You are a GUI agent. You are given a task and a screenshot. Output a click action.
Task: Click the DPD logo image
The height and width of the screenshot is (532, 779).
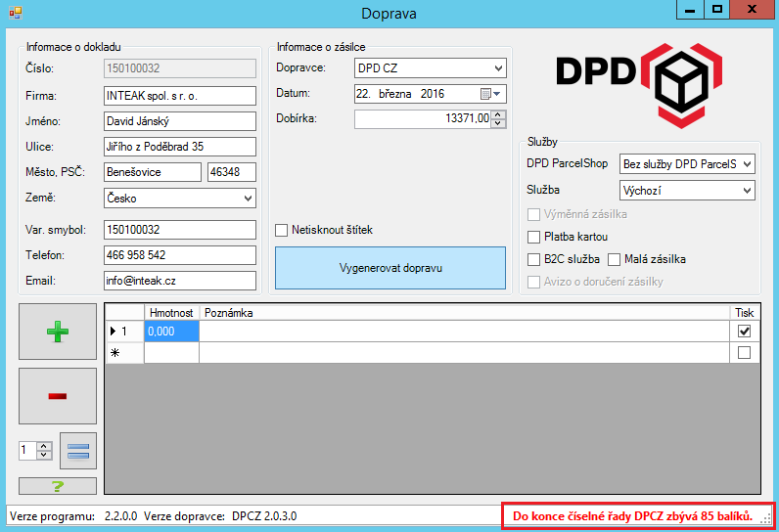pyautogui.click(x=639, y=85)
